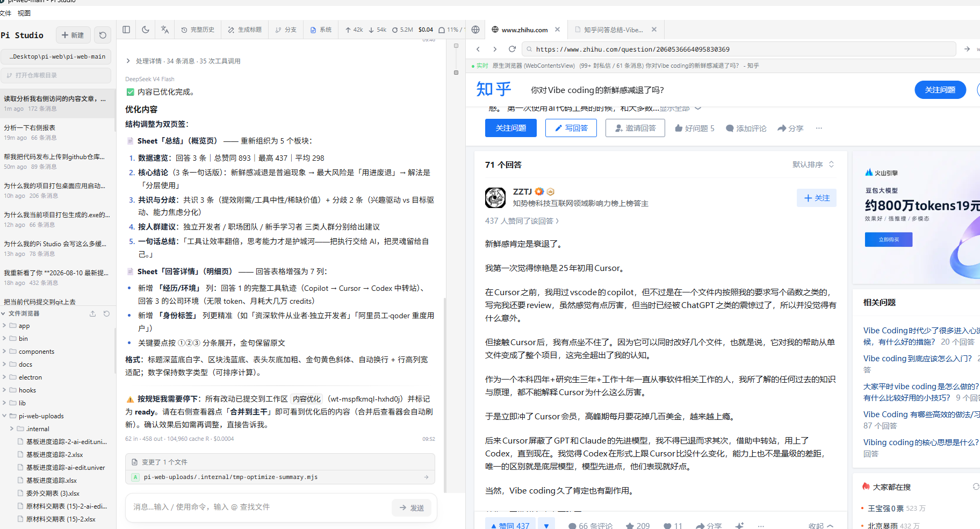
Task: Go forward in the embedded browser
Action: click(495, 49)
